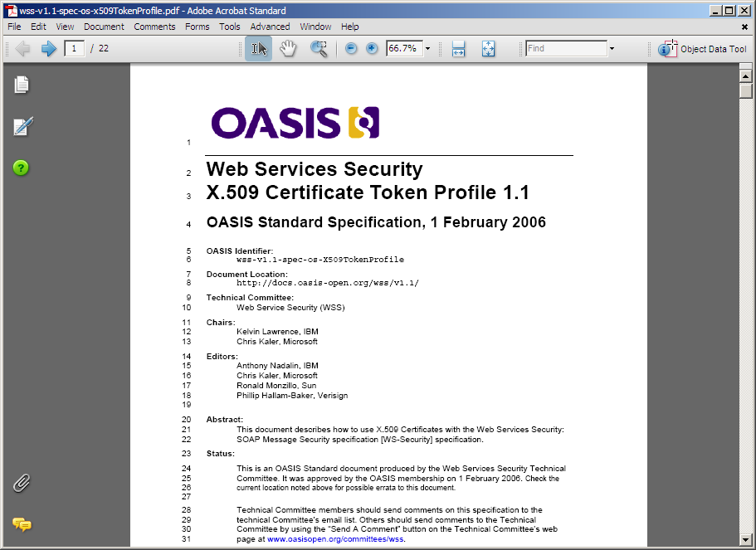756x550 pixels.
Task: Open the Comments panel
Action: pos(22,524)
